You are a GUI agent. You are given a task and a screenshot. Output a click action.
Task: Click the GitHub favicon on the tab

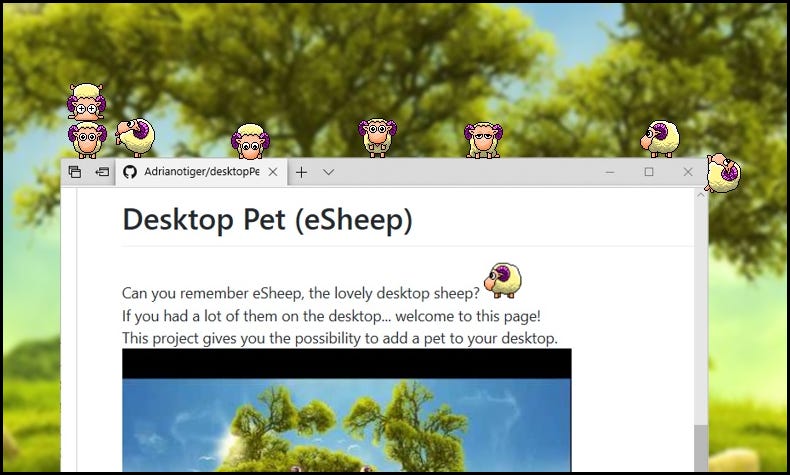tap(130, 172)
